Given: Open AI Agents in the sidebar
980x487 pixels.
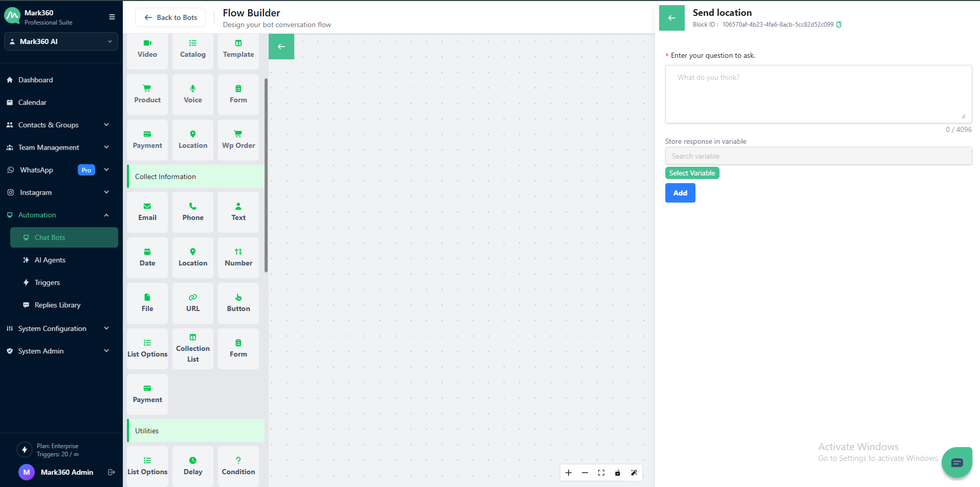Looking at the screenshot, I should [50, 260].
